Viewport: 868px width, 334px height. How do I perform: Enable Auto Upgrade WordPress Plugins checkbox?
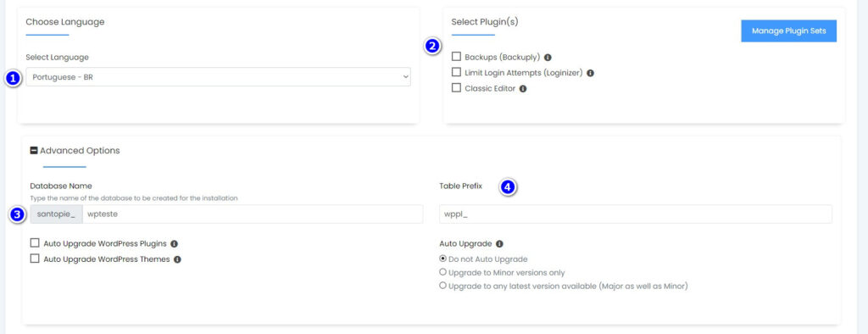(x=35, y=243)
